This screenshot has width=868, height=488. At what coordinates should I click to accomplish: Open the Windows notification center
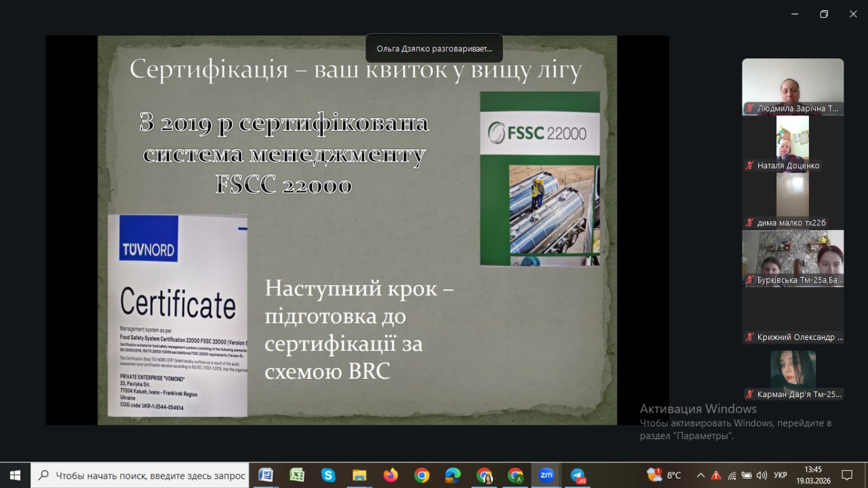point(847,475)
